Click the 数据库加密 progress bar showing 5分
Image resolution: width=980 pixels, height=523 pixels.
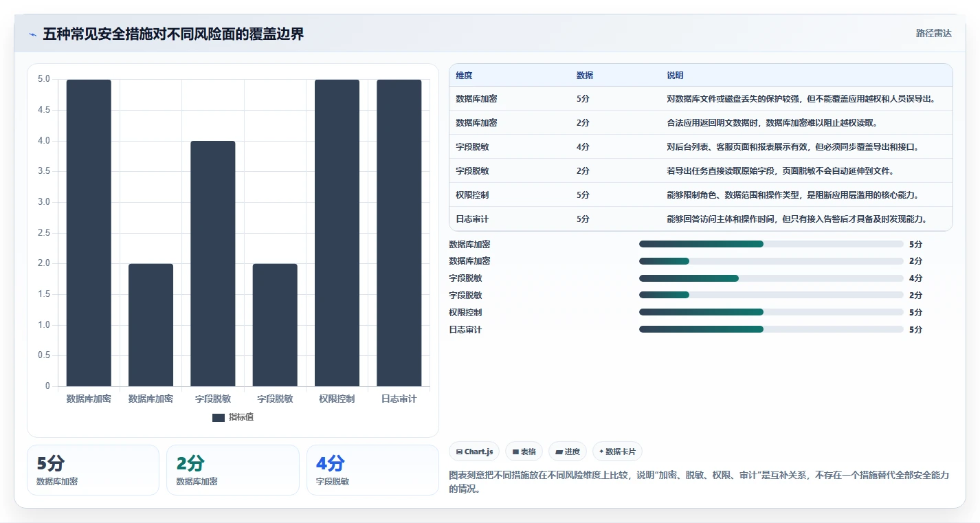pyautogui.click(x=771, y=244)
